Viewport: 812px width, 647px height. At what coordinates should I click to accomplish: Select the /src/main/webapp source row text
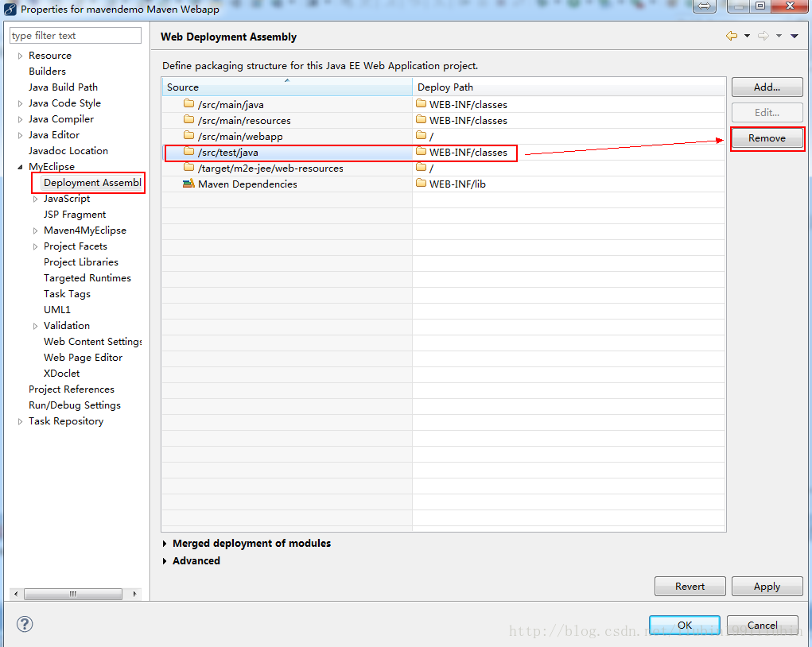click(240, 137)
